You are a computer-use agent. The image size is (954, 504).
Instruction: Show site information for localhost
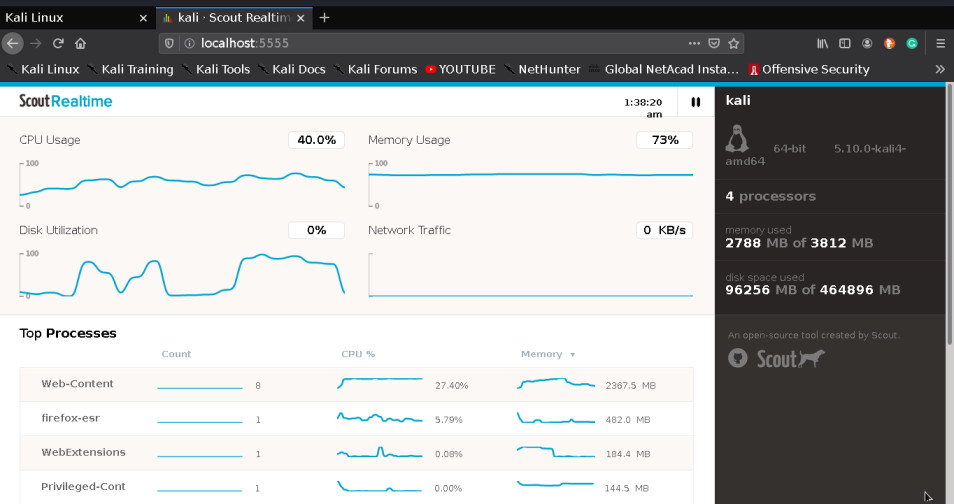(189, 43)
